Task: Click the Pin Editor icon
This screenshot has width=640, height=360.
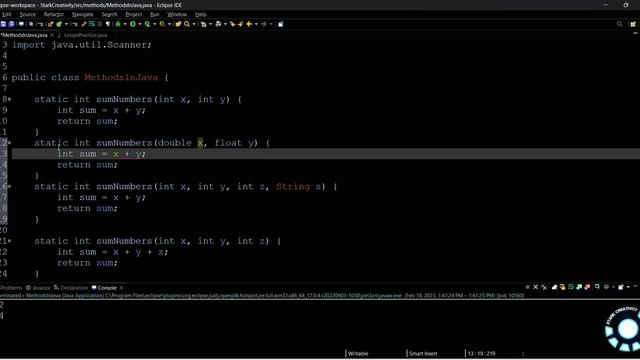Action: (x=280, y=24)
